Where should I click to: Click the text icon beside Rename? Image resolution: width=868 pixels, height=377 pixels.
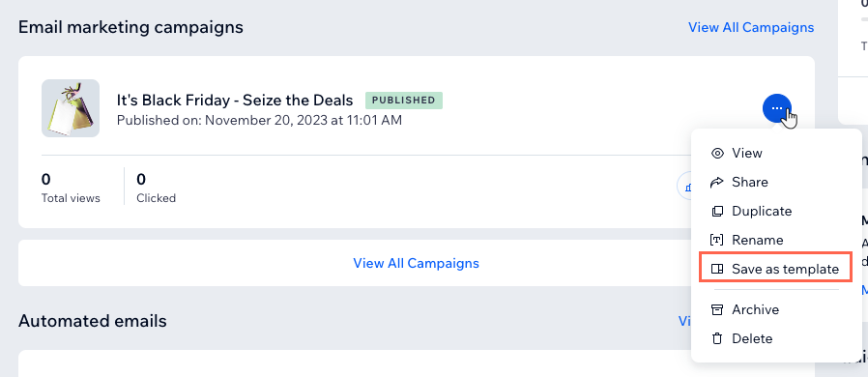tap(717, 241)
